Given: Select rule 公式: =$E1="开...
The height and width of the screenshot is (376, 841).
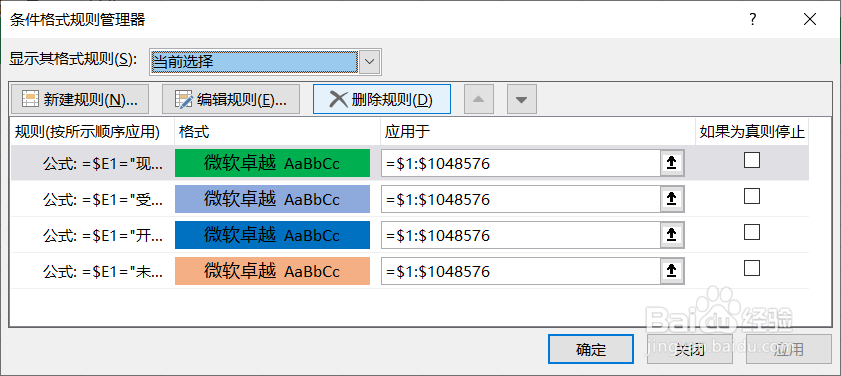Looking at the screenshot, I should point(104,236).
